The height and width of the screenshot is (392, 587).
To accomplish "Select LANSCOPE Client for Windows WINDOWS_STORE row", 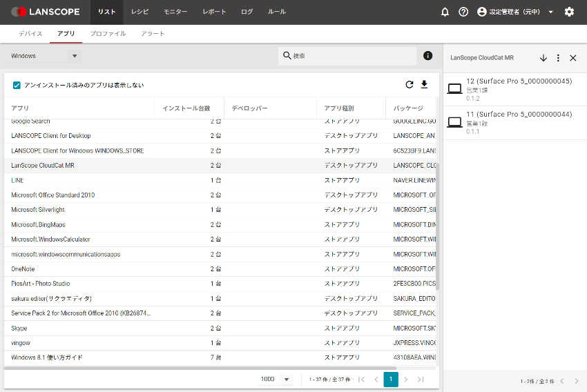I will pyautogui.click(x=220, y=150).
